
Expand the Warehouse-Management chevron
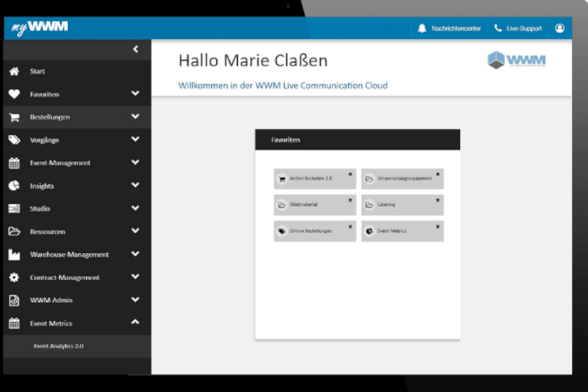(x=135, y=254)
